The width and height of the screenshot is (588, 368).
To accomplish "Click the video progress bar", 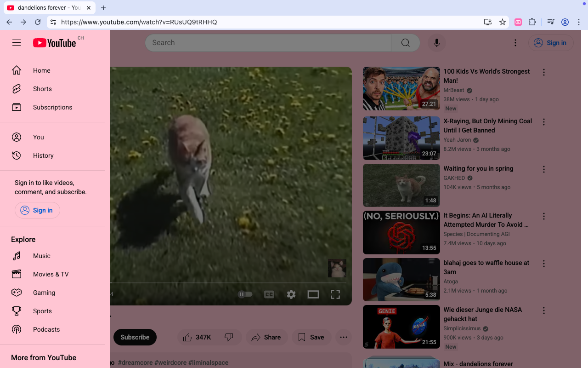I will point(228,282).
